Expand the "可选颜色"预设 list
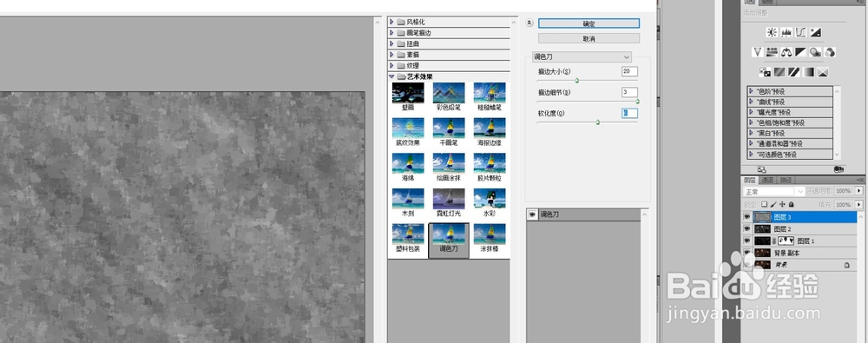868x343 pixels. click(751, 155)
